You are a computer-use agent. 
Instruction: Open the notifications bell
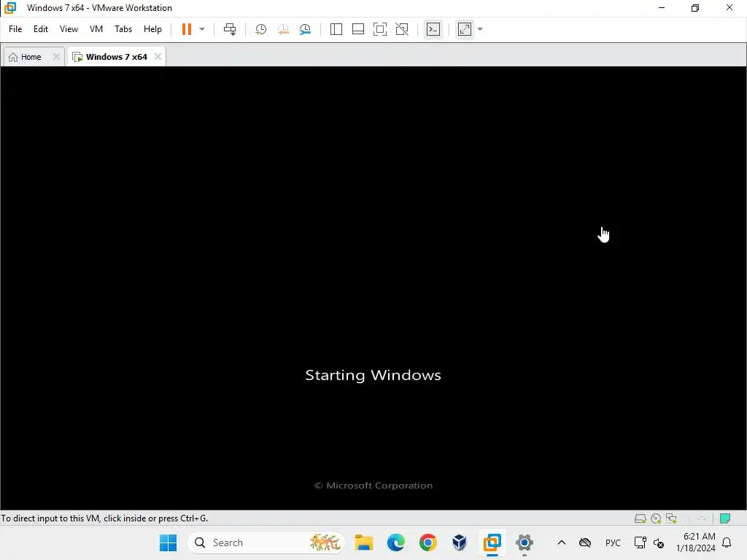coord(727,542)
